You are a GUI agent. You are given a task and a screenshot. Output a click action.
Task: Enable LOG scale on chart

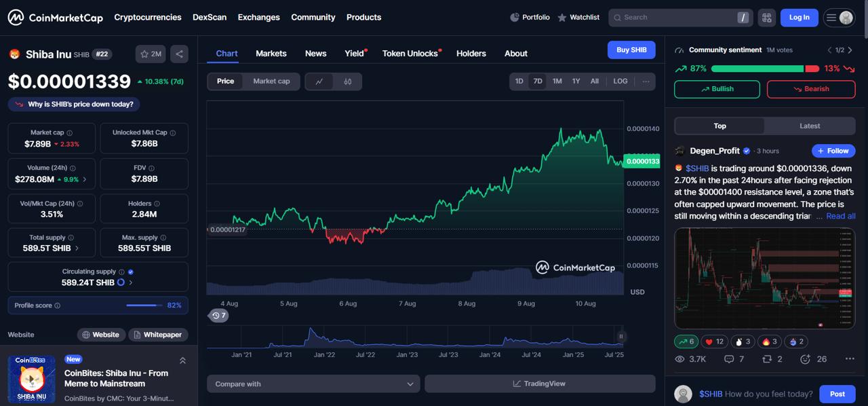click(620, 81)
